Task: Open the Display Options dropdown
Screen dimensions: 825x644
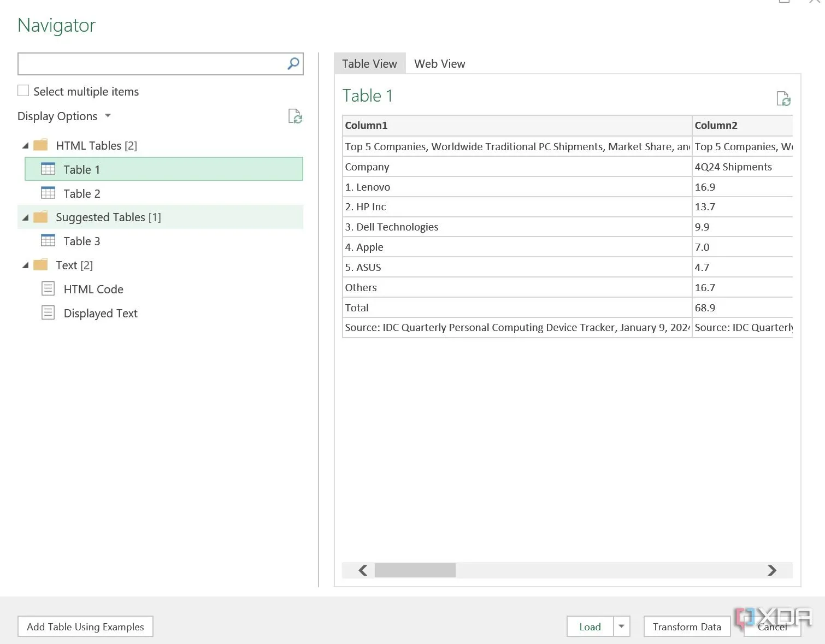Action: [64, 116]
